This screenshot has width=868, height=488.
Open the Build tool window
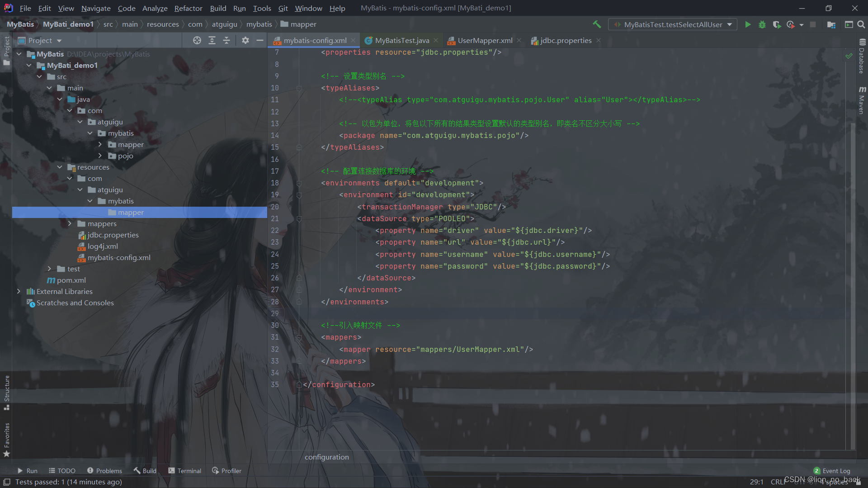click(145, 470)
